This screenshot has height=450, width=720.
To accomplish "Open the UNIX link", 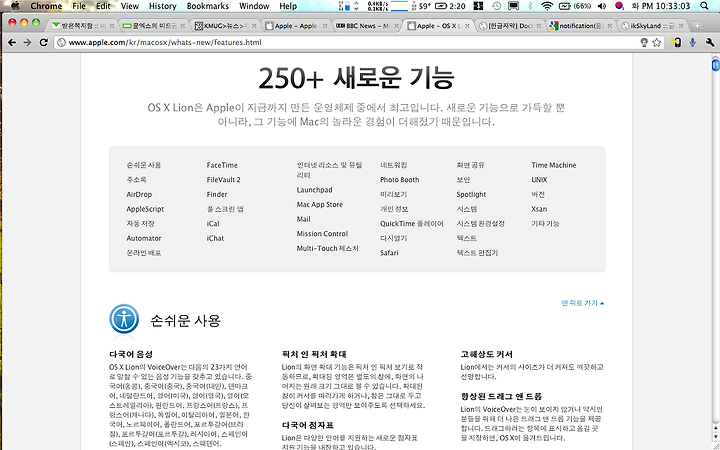I will click(x=539, y=180).
